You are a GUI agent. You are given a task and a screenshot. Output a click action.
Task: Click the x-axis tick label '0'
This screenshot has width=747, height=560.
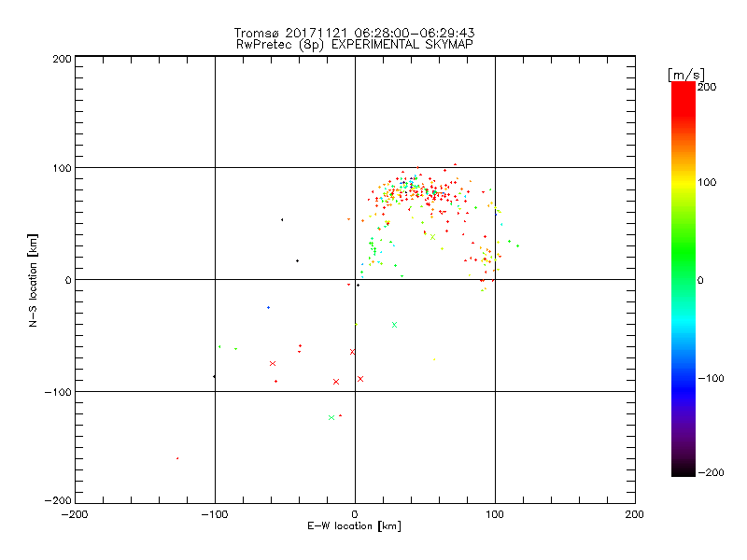point(355,514)
